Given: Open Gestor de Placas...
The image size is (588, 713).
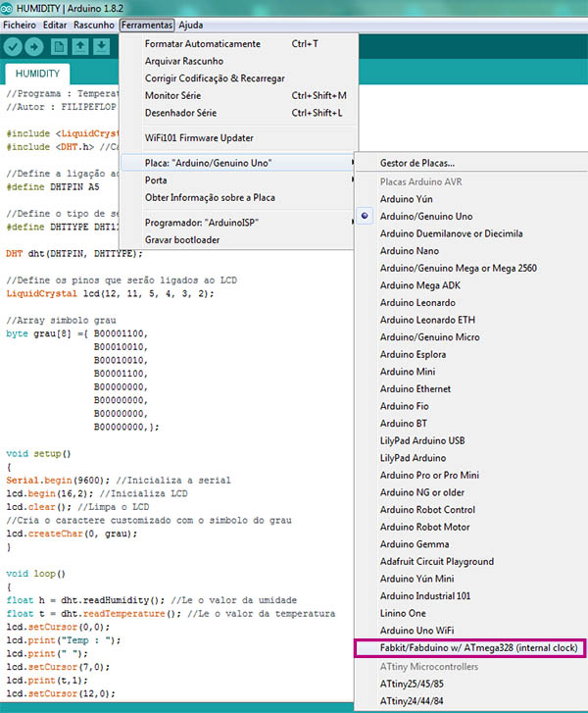Looking at the screenshot, I should 470,163.
